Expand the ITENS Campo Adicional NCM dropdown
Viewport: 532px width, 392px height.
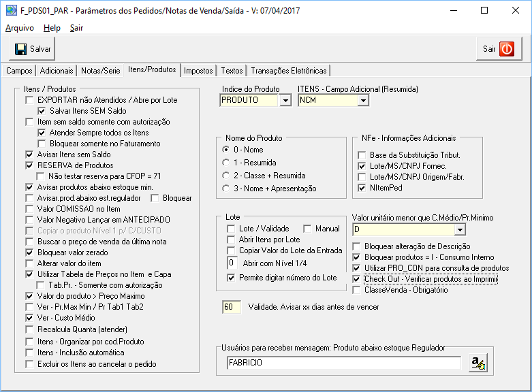(x=363, y=100)
